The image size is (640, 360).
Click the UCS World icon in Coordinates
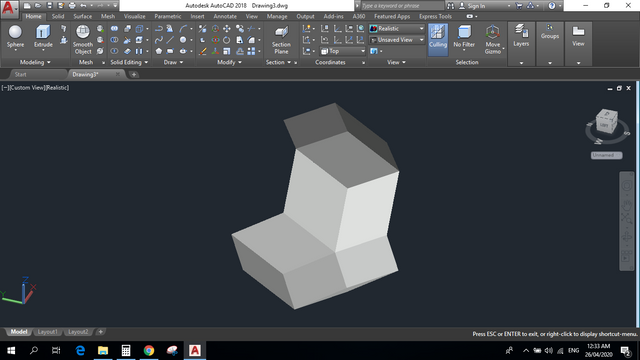[360, 29]
